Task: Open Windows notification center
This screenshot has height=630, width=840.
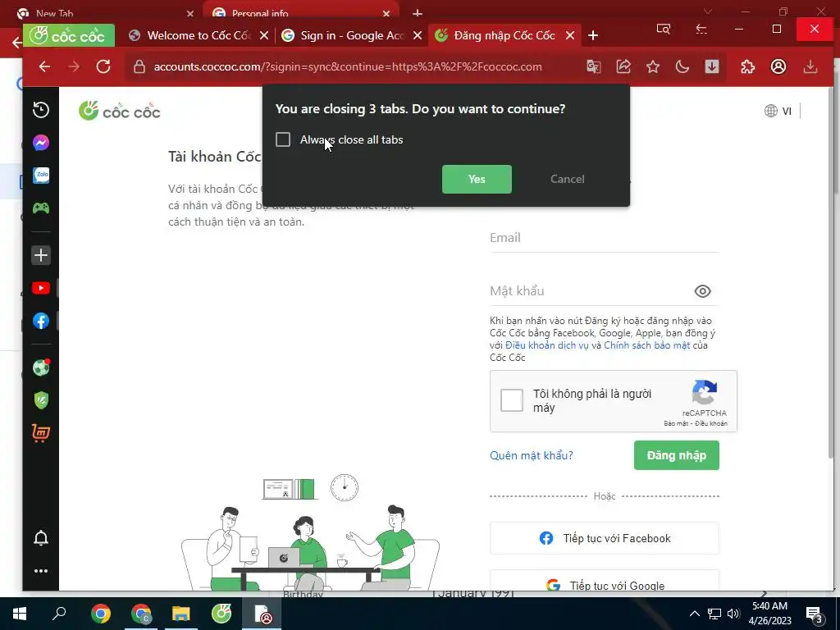Action: [815, 614]
